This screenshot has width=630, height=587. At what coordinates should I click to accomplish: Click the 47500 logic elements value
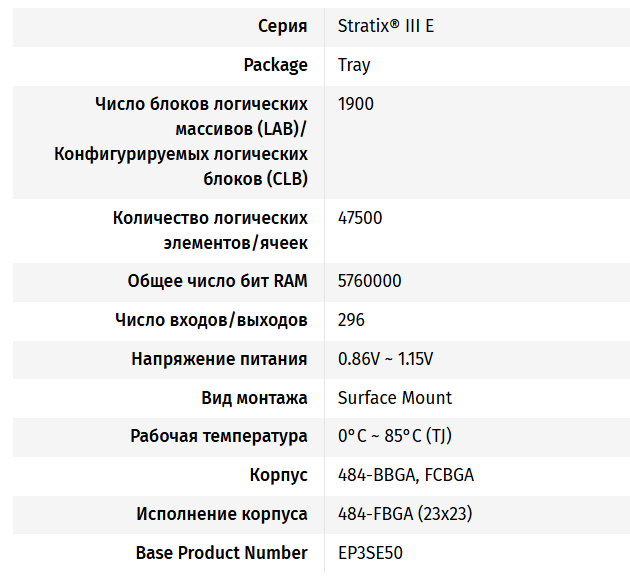360,218
